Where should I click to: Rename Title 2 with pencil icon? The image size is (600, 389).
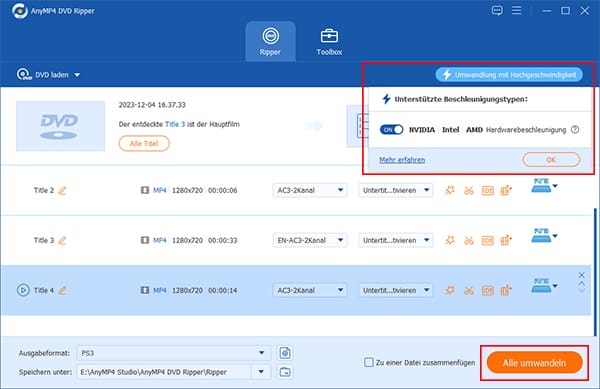pyautogui.click(x=62, y=190)
